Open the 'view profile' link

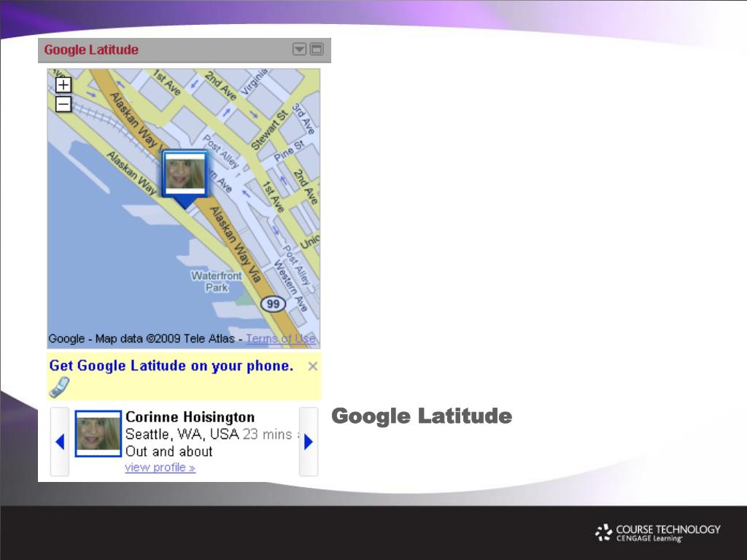pos(160,467)
